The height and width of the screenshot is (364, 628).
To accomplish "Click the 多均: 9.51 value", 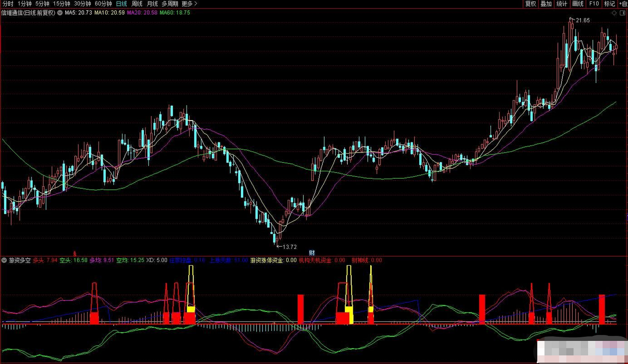I will (x=102, y=260).
